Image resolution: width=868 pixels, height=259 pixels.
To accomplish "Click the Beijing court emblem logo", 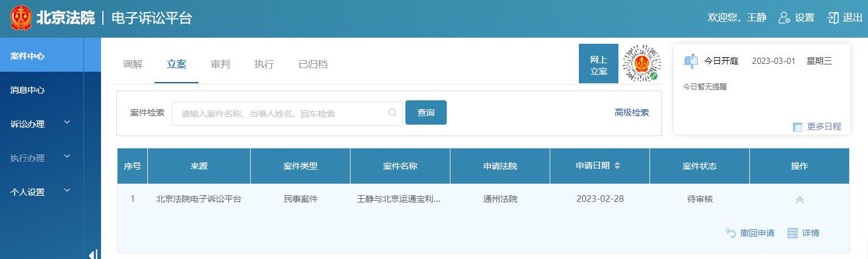I will click(x=21, y=18).
